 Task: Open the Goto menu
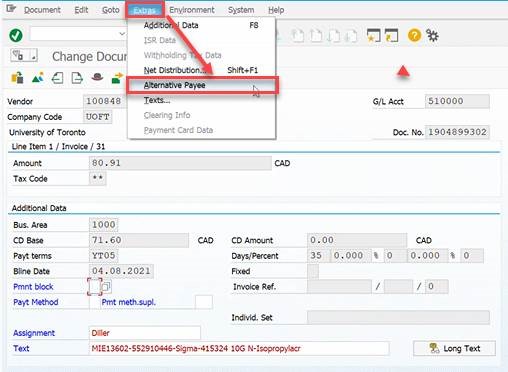pos(111,10)
